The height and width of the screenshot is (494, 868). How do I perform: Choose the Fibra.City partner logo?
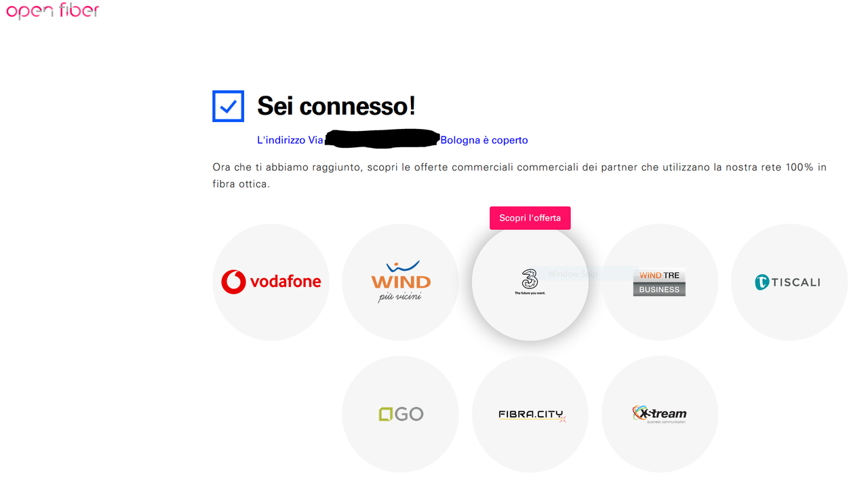point(532,415)
